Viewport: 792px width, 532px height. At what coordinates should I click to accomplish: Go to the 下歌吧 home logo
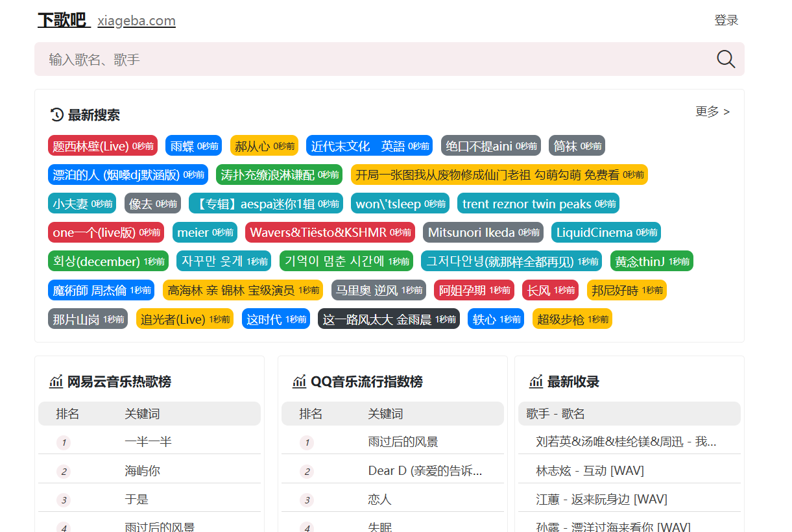point(62,20)
